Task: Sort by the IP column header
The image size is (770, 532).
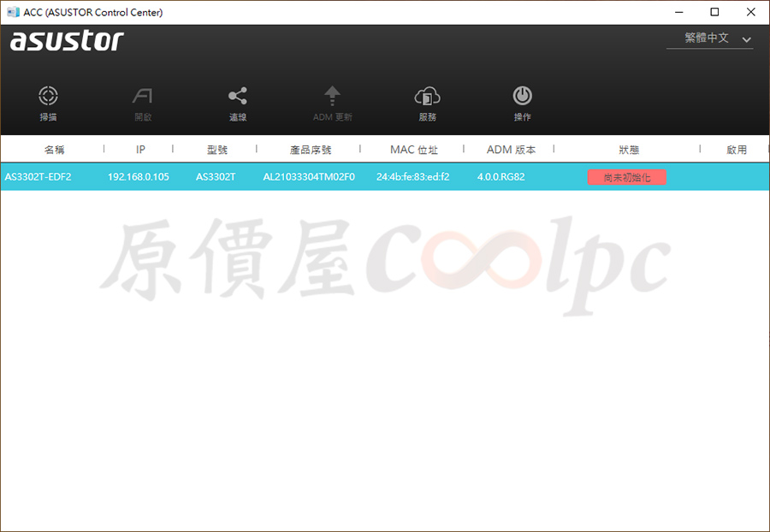Action: pos(140,150)
